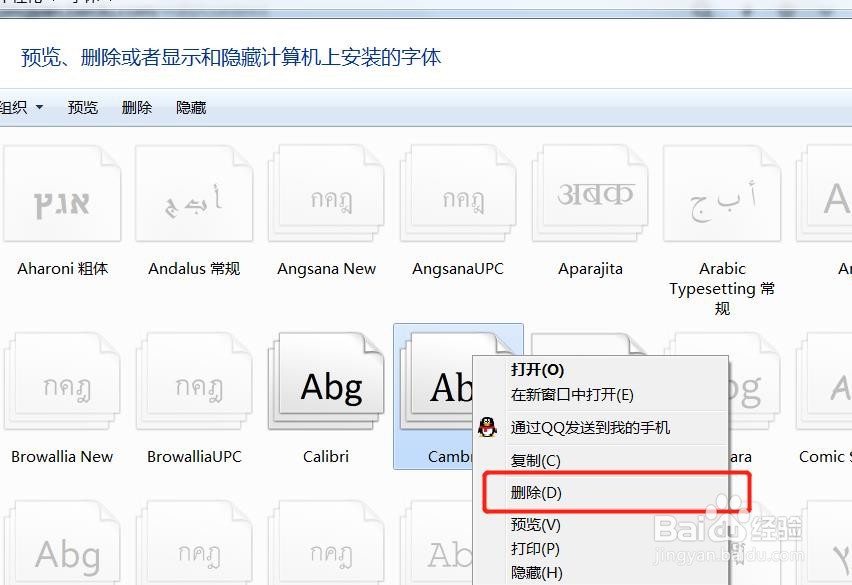Click the Cambria font icon

436,381
